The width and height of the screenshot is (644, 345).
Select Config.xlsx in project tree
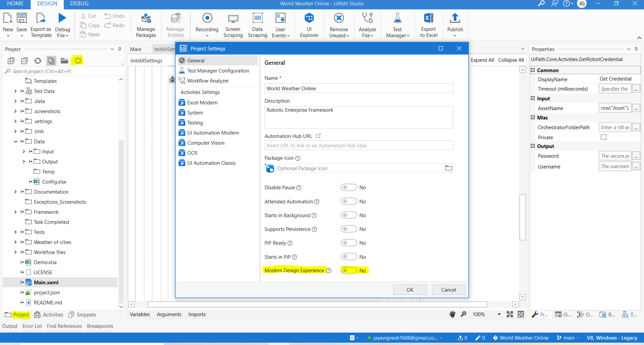[54, 182]
